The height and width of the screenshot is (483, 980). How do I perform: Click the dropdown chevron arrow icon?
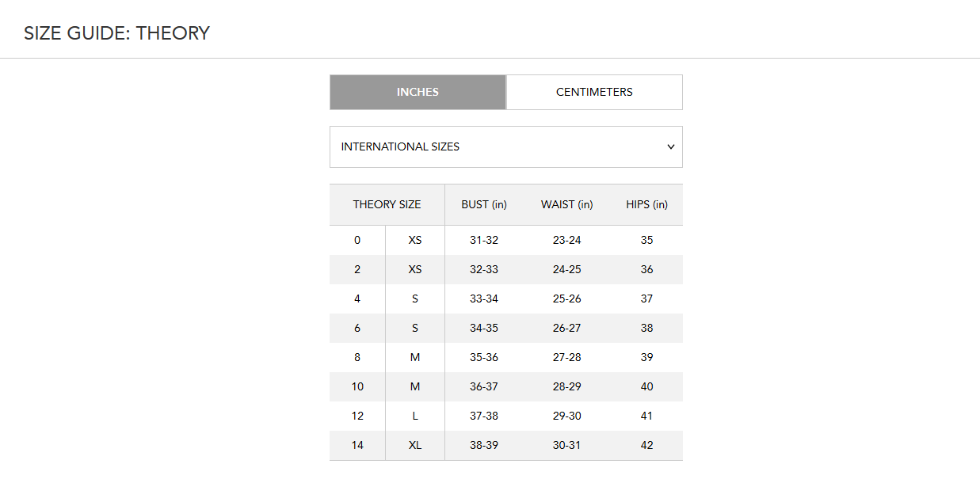coord(671,146)
